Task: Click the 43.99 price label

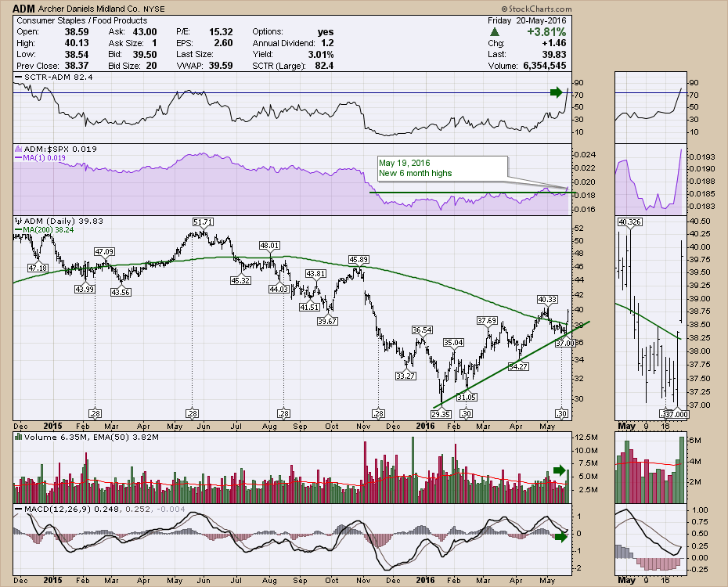Action: coord(85,289)
